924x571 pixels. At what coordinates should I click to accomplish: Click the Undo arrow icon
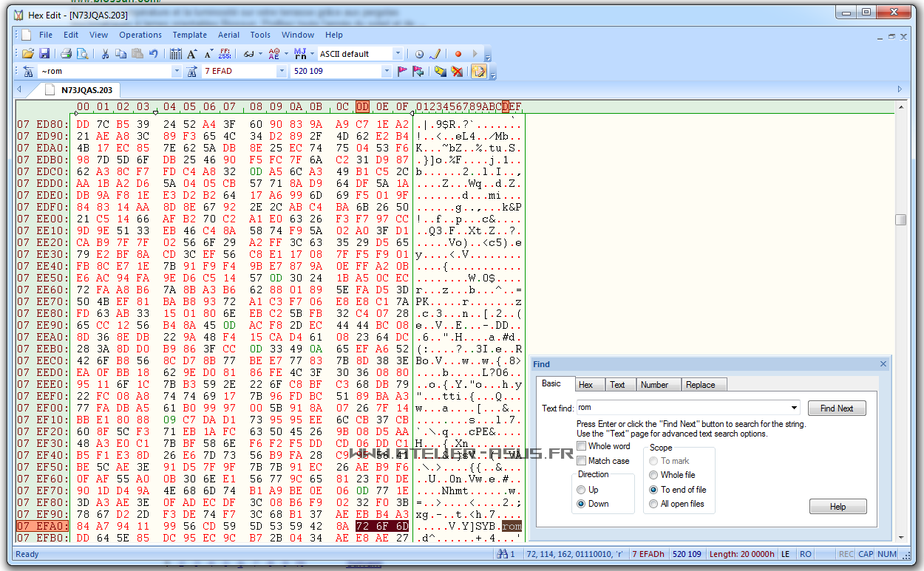153,54
